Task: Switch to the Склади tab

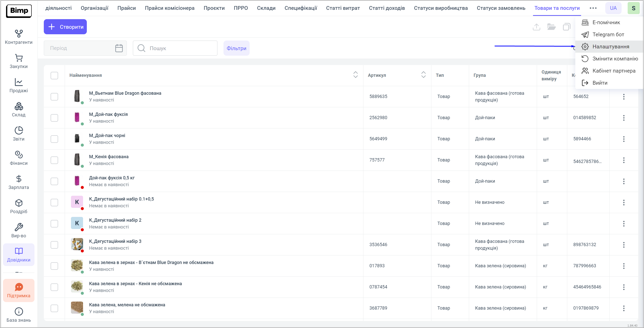Action: [266, 8]
